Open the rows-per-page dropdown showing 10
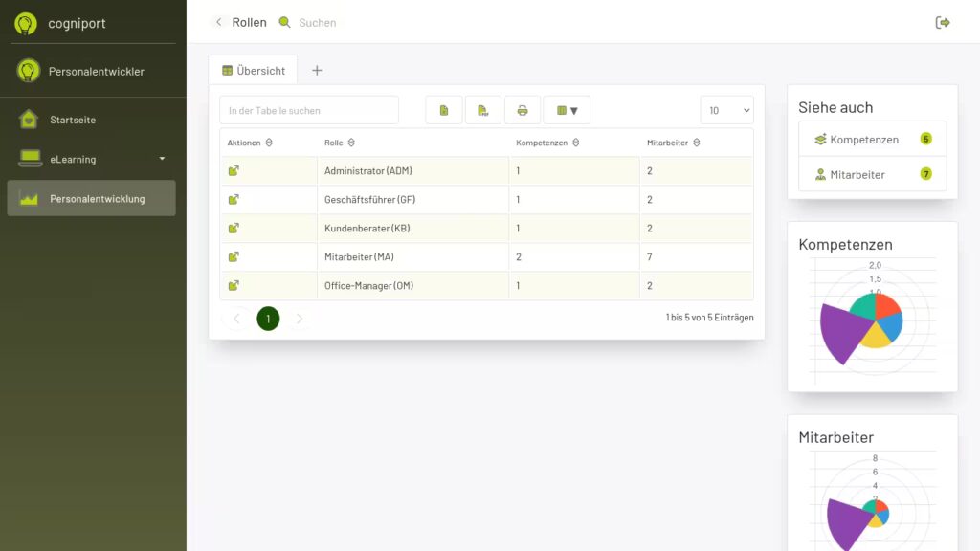 pyautogui.click(x=726, y=110)
